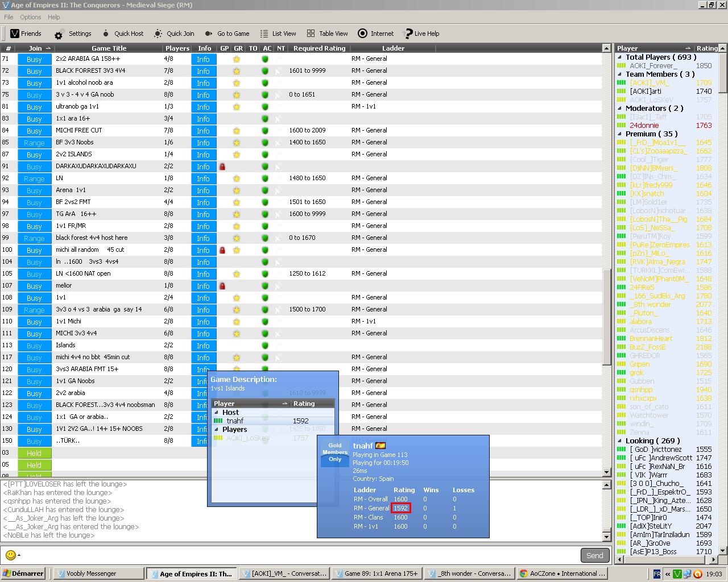
Task: Click Held button for slot 03
Action: [x=34, y=453]
